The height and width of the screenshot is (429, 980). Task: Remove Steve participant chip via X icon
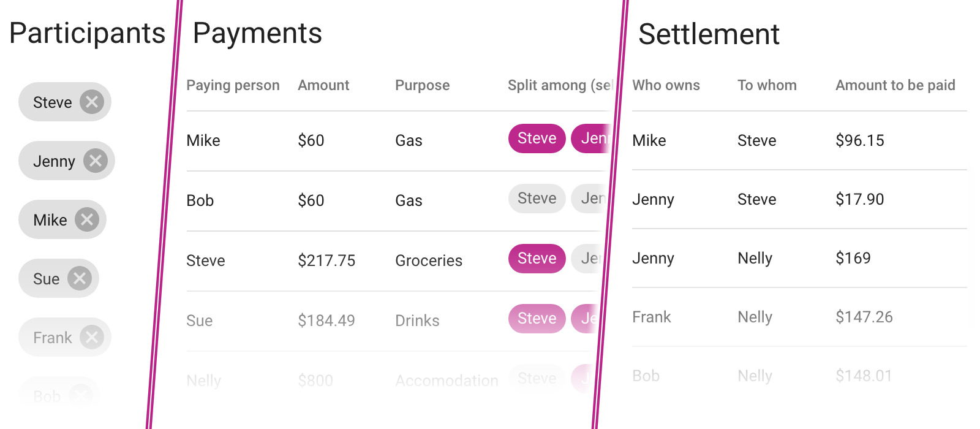tap(92, 102)
